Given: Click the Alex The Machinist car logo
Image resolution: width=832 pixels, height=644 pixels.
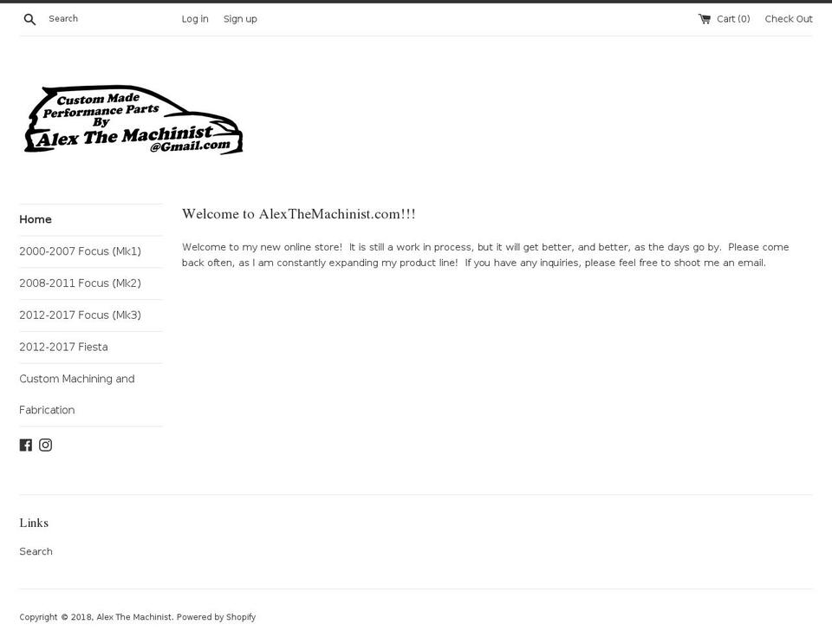Looking at the screenshot, I should [133, 120].
